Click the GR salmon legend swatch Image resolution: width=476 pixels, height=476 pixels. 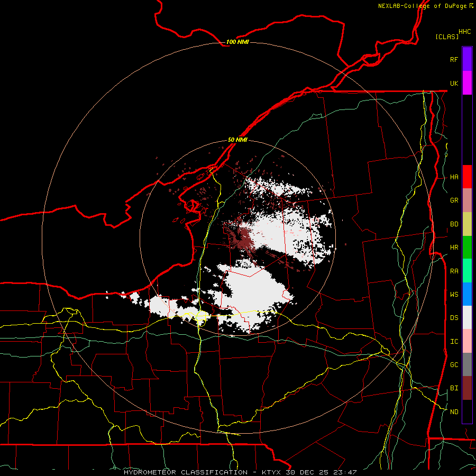pos(467,200)
